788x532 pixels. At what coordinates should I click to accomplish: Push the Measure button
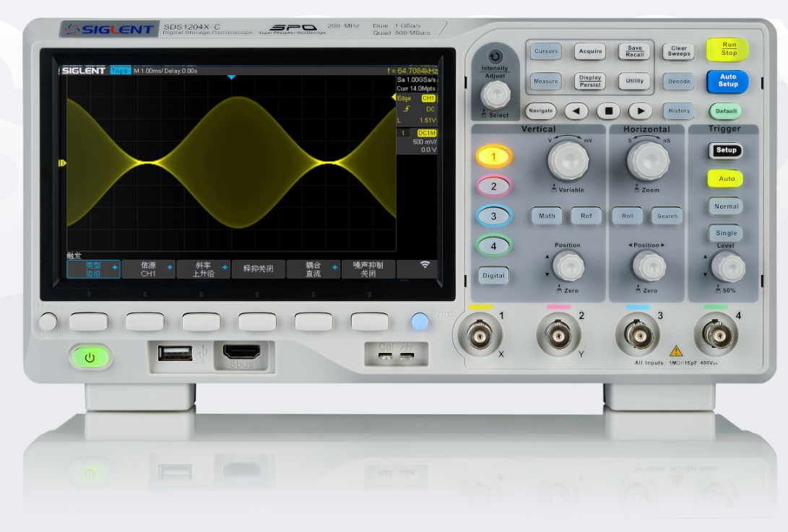pos(546,81)
